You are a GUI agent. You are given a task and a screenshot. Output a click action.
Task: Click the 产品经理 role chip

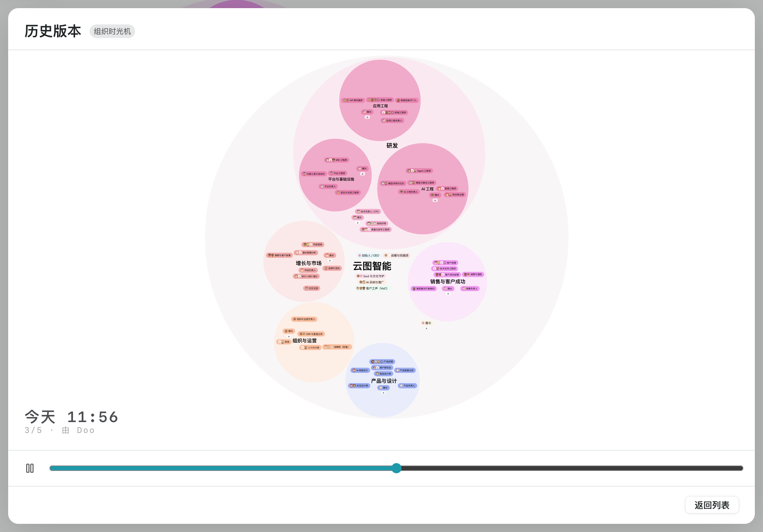click(382, 362)
